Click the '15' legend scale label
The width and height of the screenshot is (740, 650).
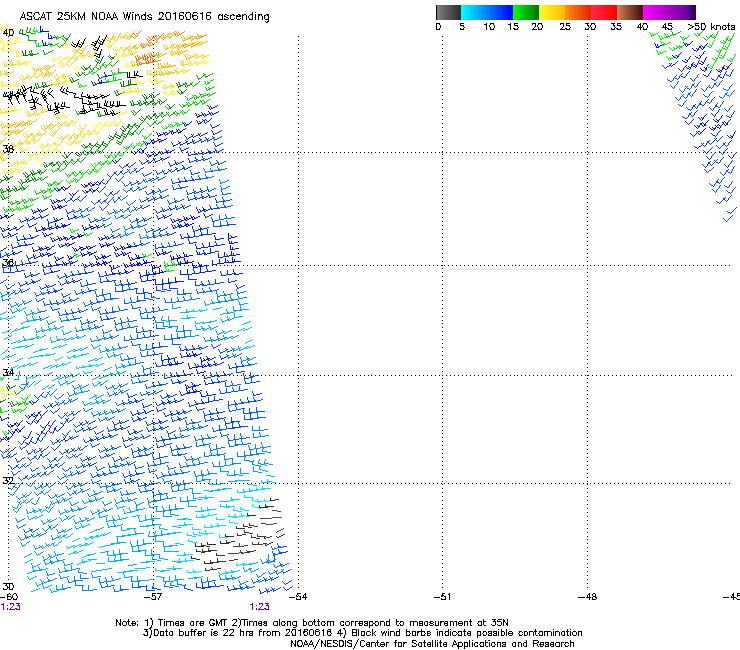[x=513, y=27]
